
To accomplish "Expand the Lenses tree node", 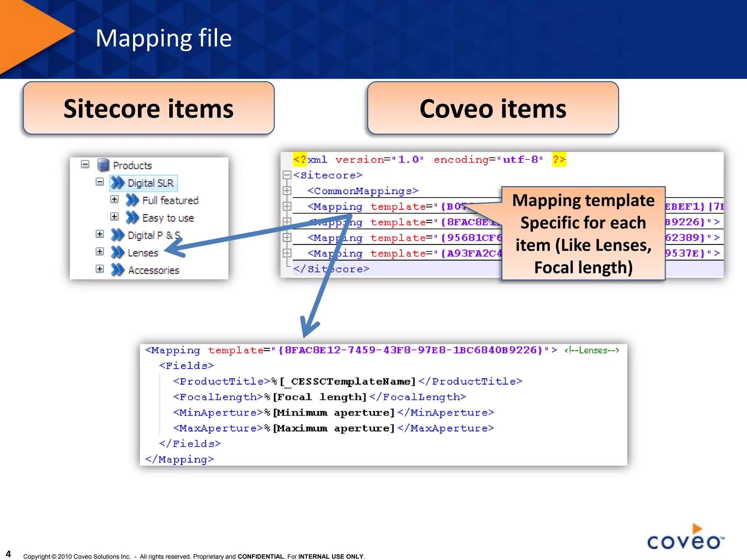I will point(100,252).
